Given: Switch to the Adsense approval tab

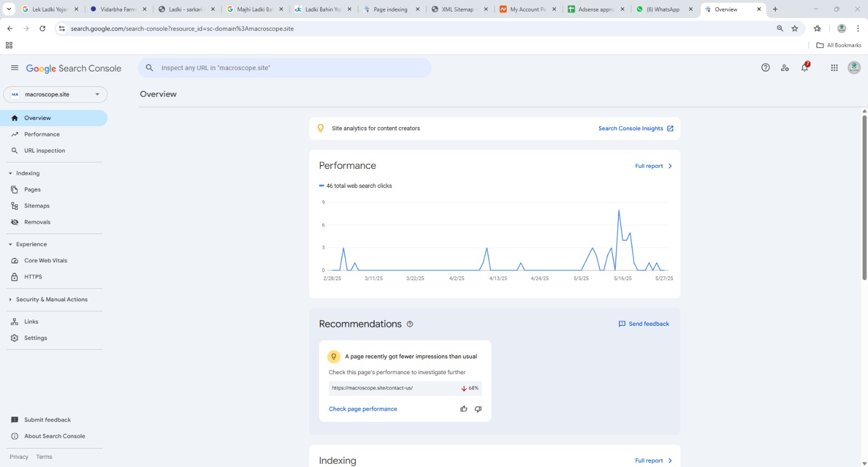Looking at the screenshot, I should (596, 9).
